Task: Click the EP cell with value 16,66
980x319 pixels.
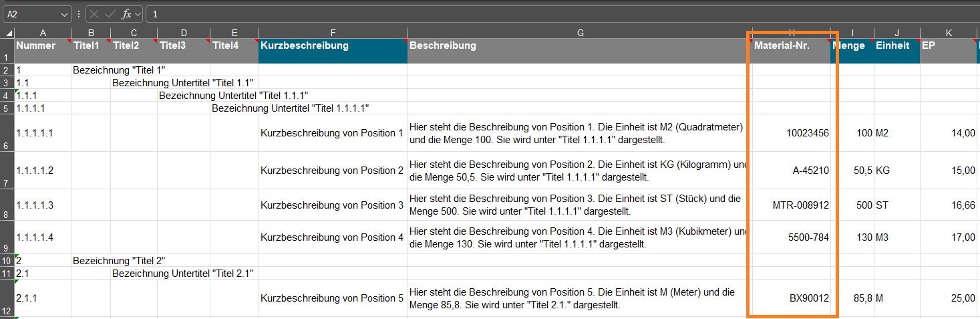Action: pyautogui.click(x=948, y=205)
